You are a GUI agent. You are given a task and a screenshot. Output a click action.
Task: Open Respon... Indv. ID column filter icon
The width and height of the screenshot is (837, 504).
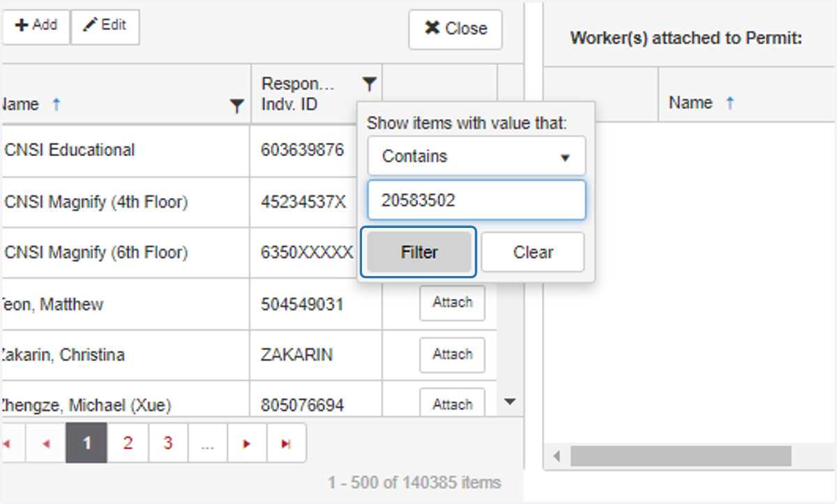pyautogui.click(x=370, y=84)
